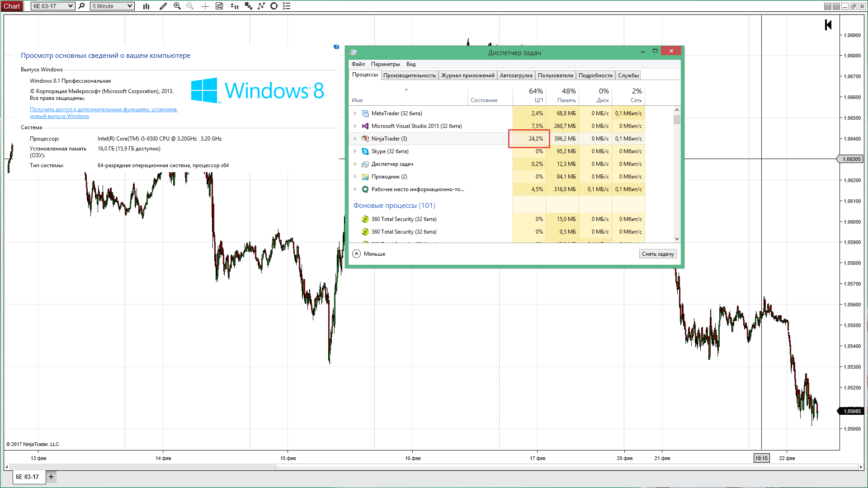Viewport: 868px width, 488px height.
Task: Open the 5 Minute interval dropdown
Action: point(112,6)
